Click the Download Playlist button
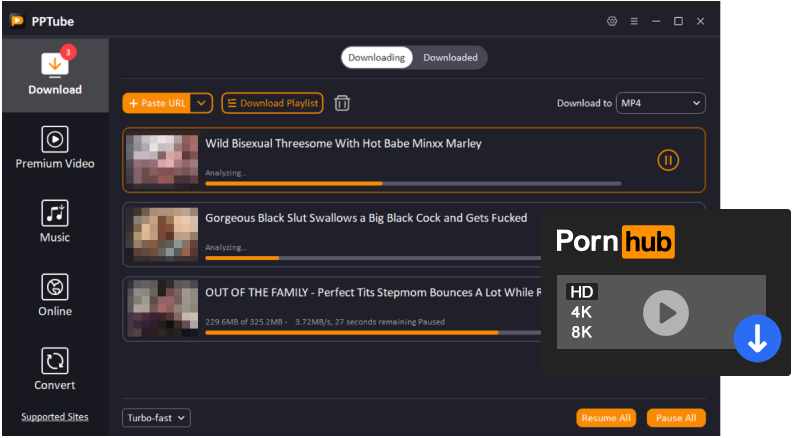The width and height of the screenshot is (792, 438). [x=272, y=103]
